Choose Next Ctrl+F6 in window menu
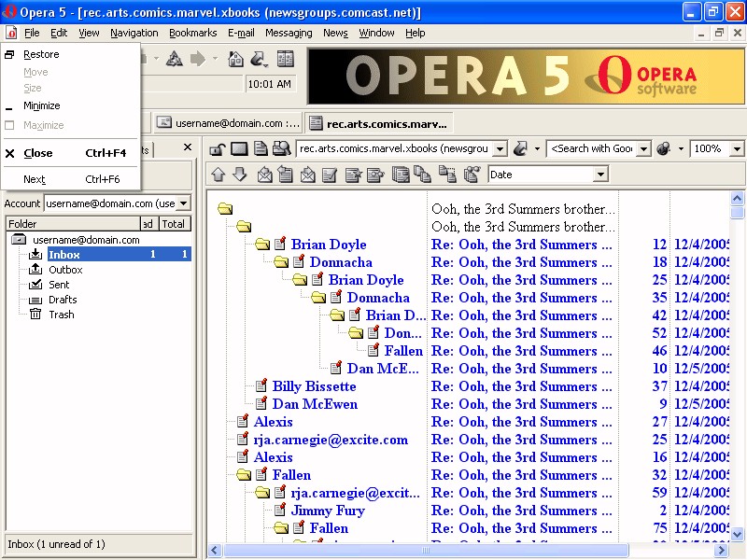This screenshot has width=747, height=560. (x=71, y=179)
